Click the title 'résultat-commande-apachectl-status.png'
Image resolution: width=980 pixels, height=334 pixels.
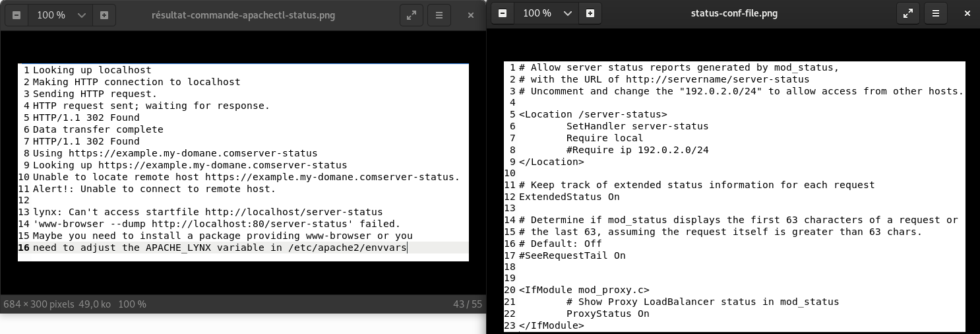click(x=243, y=15)
